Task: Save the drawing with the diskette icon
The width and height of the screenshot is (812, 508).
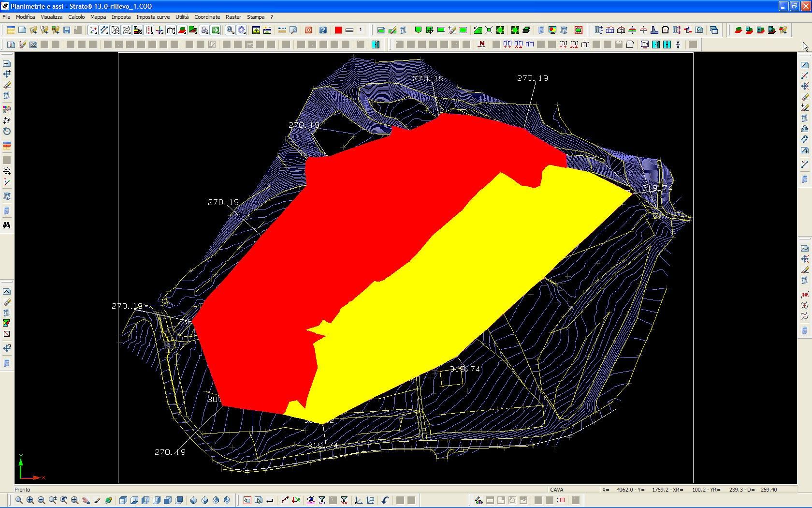Action: pos(67,30)
